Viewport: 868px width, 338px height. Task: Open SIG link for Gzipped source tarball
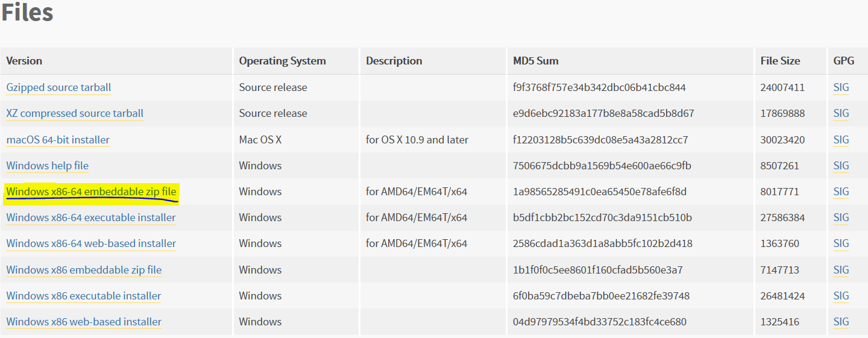coord(841,87)
